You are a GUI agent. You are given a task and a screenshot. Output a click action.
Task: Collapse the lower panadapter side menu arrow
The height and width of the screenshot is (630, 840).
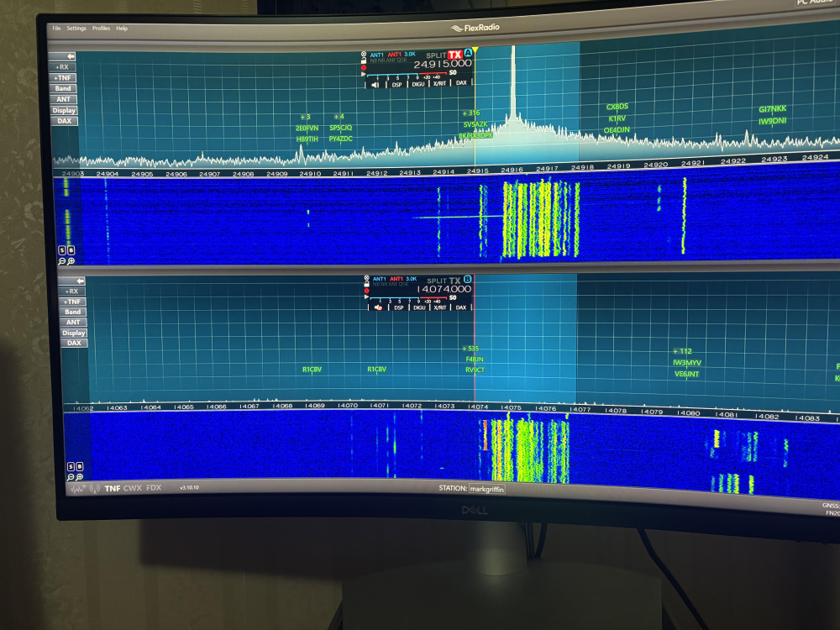coord(81,281)
